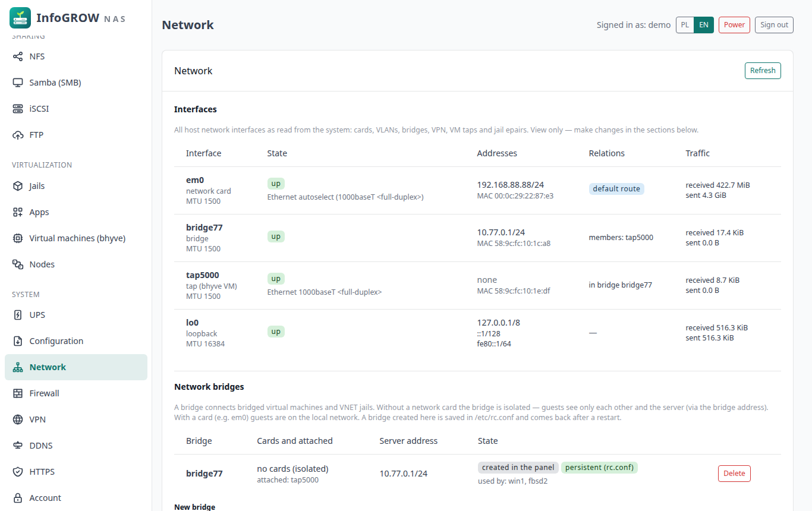Refresh the Network panel
This screenshot has width=812, height=511.
pos(763,71)
